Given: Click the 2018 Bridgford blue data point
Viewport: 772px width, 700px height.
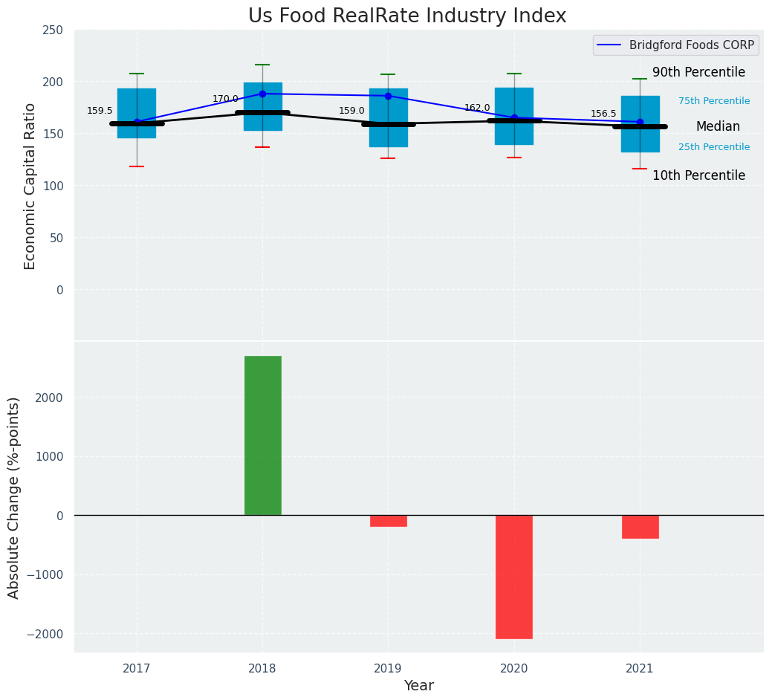Looking at the screenshot, I should 262,94.
